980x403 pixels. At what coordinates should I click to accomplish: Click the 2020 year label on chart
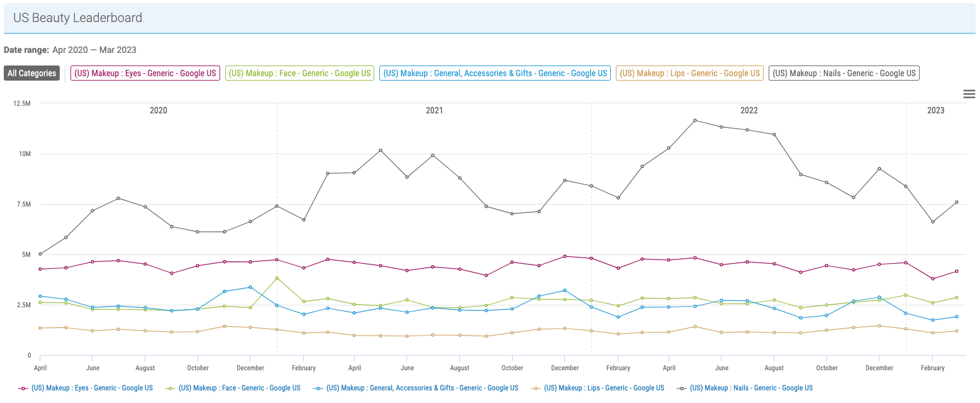pyautogui.click(x=159, y=110)
